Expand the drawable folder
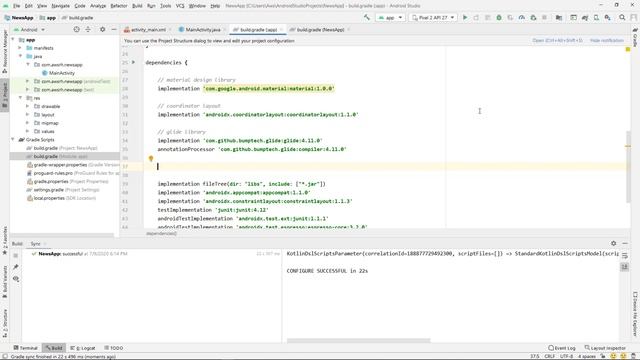Image resolution: width=640 pixels, height=360 pixels. tap(27, 106)
